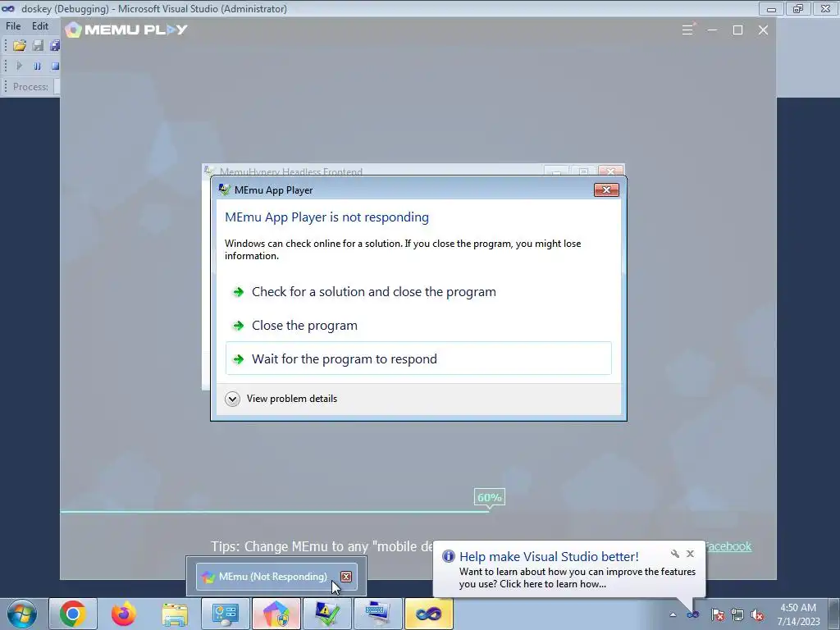
Task: Open the File menu in Visual Studio
Action: 13,25
